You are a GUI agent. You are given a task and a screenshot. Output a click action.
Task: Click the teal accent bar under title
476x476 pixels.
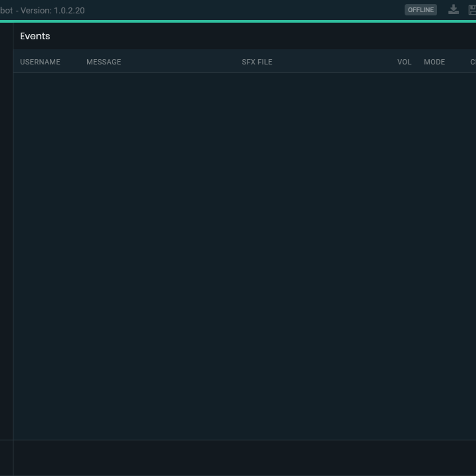tap(238, 21)
